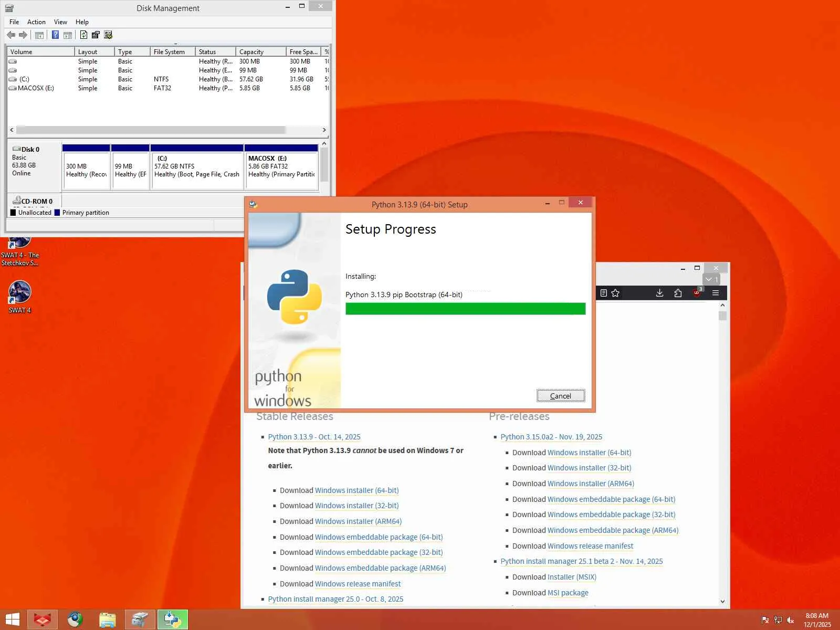Open the browser downloads icon
The width and height of the screenshot is (840, 630).
(x=660, y=293)
